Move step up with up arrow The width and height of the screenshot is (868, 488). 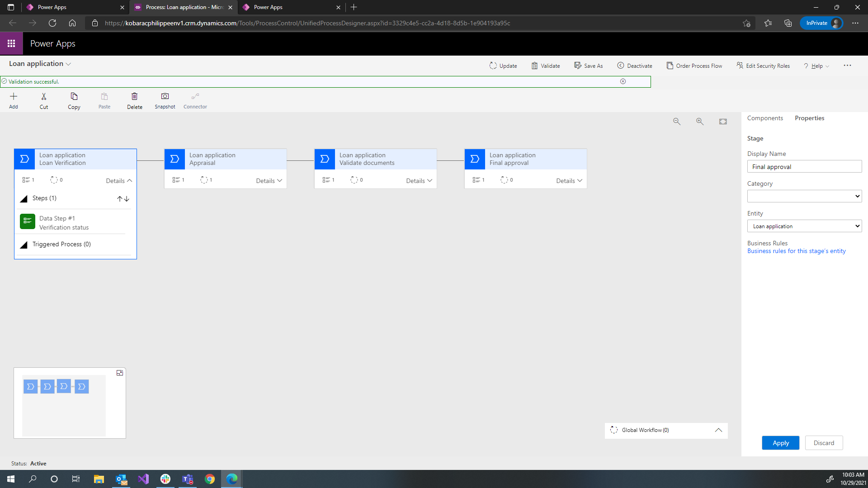pos(119,199)
